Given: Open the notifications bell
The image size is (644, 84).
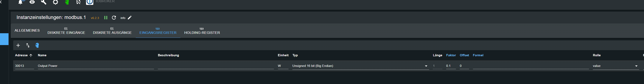Looking at the screenshot, I should [20, 2].
